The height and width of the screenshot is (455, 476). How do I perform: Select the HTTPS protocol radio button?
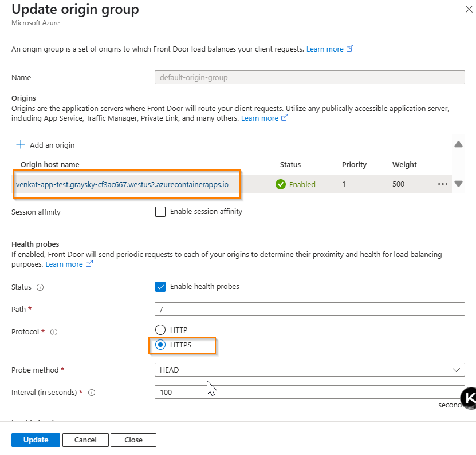coord(160,345)
